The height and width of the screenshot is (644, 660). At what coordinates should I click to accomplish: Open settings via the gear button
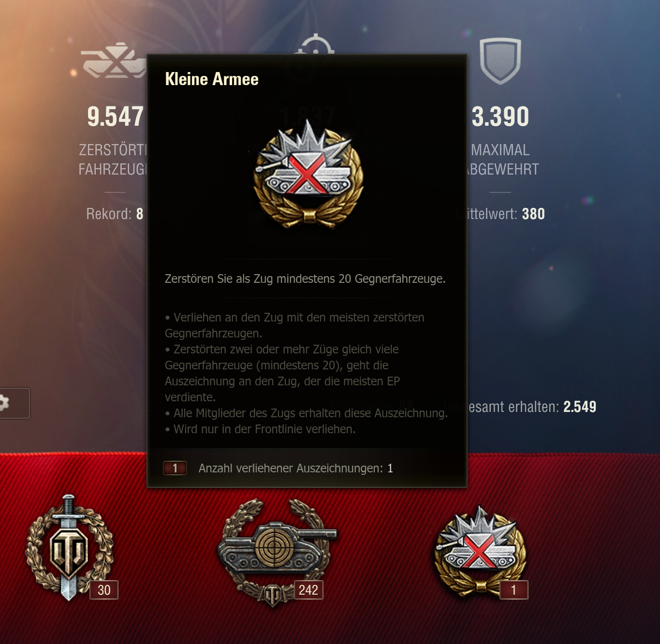[14, 403]
